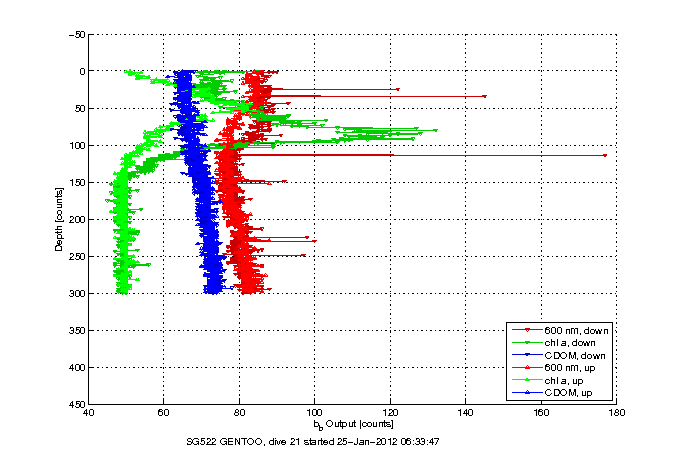The image size is (681, 454).
Task: Click the 50 tick on the depth axis
Action: tap(80, 109)
